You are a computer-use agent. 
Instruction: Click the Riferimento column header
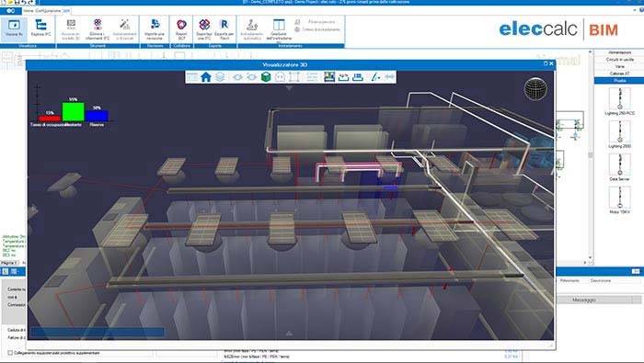[569, 281]
